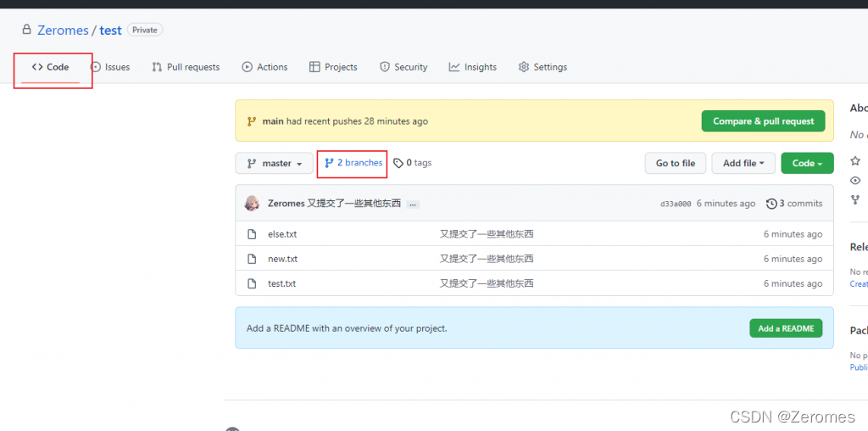Click the Code tab brackets icon
The width and height of the screenshot is (868, 431).
click(37, 67)
